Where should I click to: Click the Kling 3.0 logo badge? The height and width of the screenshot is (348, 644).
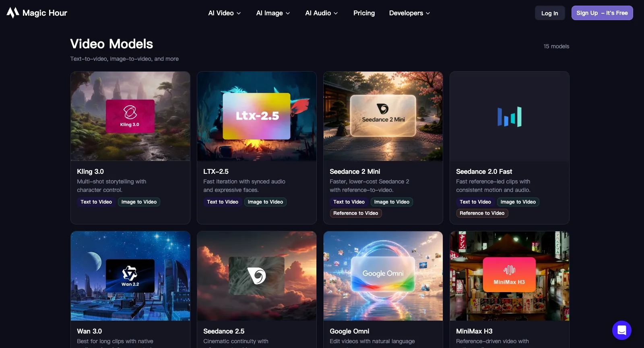pos(130,116)
